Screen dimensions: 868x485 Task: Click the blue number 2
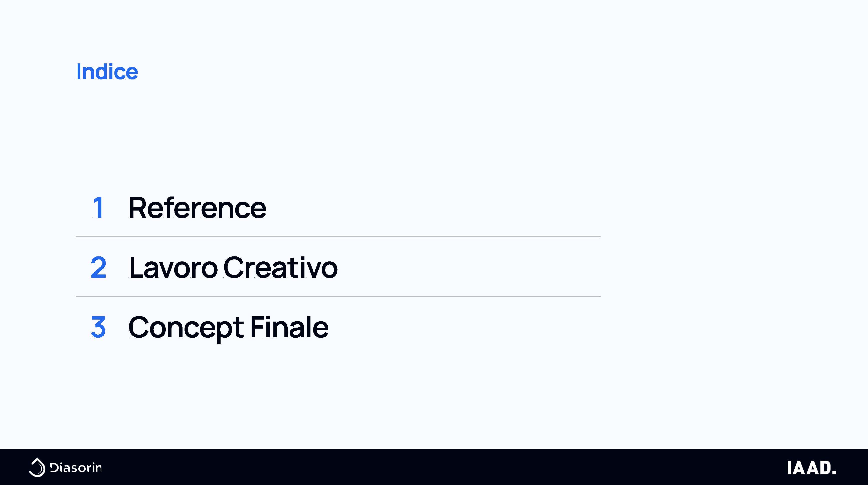click(x=98, y=267)
